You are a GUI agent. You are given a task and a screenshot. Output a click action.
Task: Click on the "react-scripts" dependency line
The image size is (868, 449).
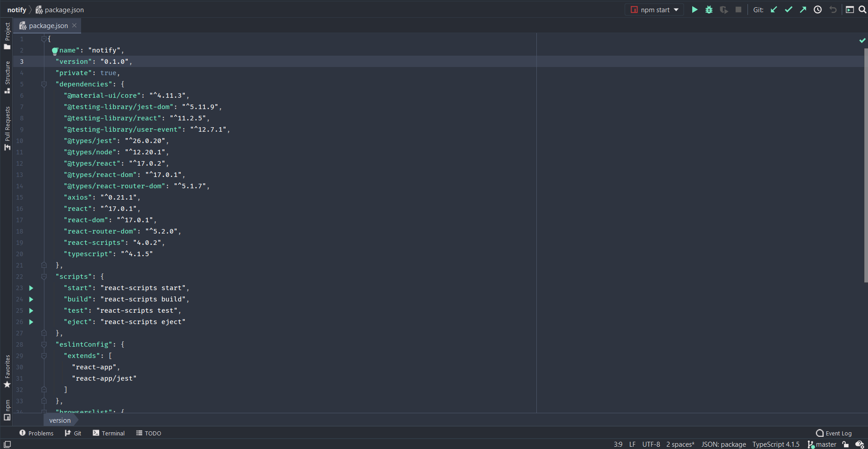114,243
